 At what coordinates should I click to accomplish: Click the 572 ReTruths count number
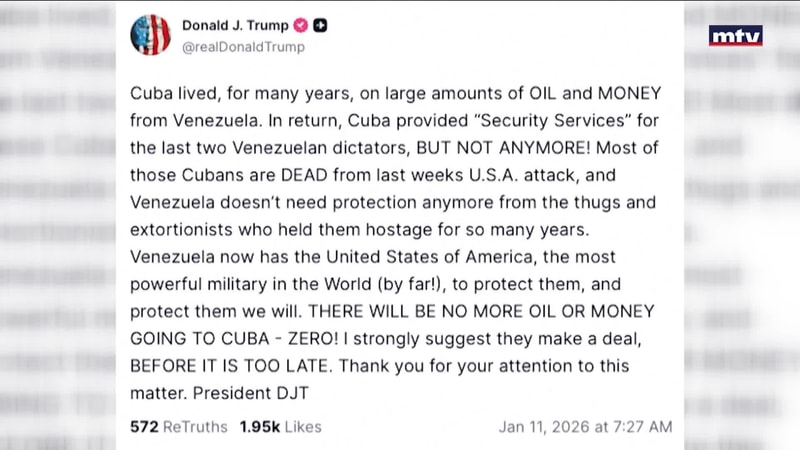[143, 427]
